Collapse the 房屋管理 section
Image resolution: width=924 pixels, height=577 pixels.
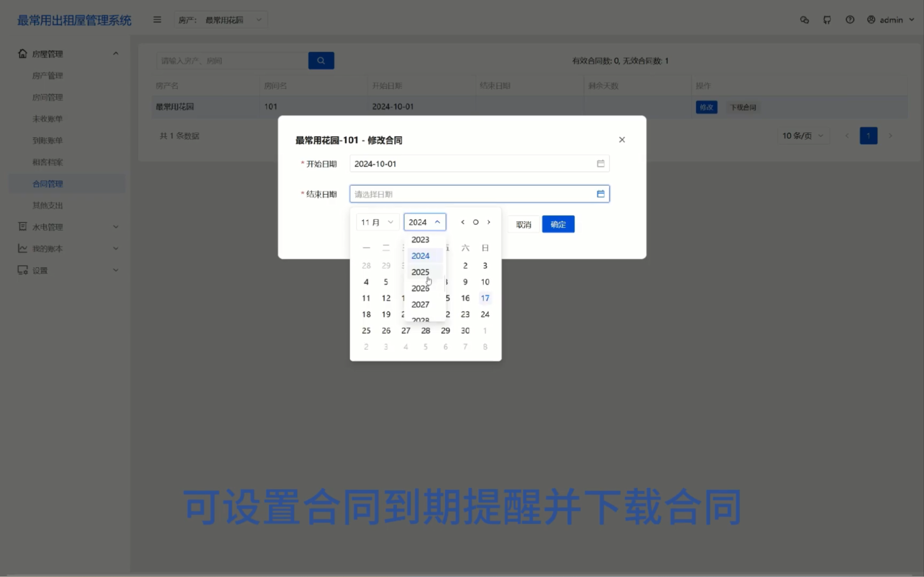point(115,53)
